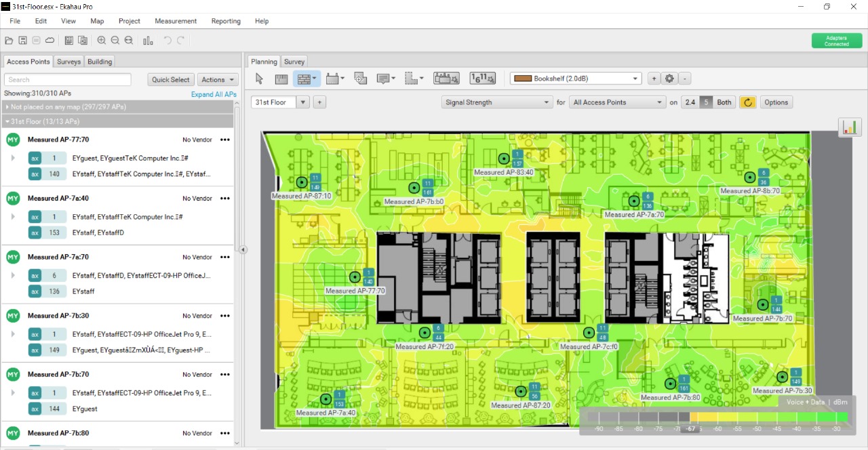Open the Actions dropdown menu
This screenshot has height=450, width=868.
218,80
